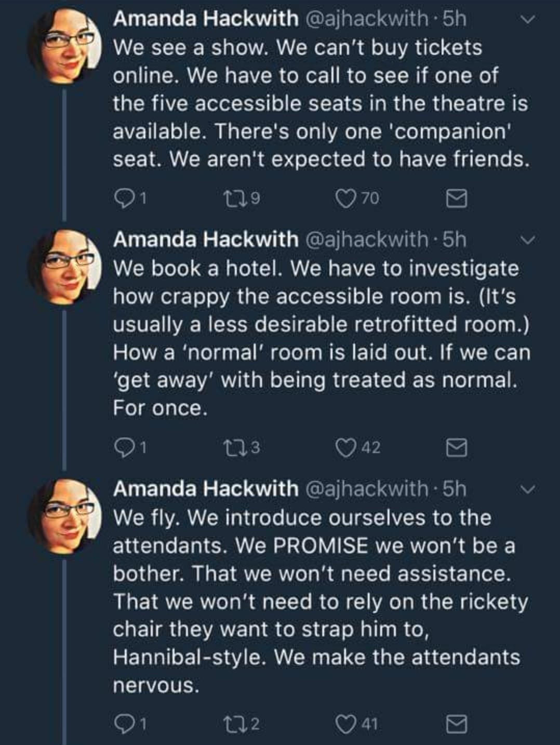
Task: Open more options on the flying tweet
Action: coord(527,490)
